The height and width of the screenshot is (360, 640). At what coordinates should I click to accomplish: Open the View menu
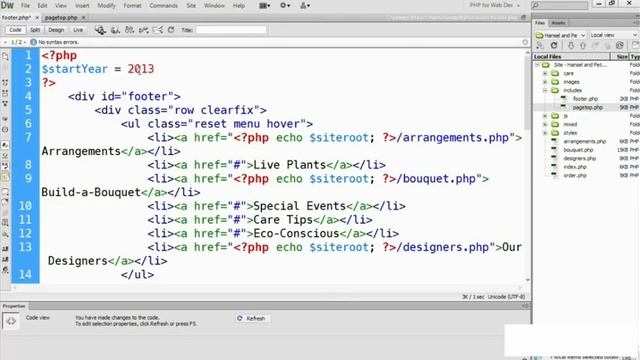(x=60, y=6)
